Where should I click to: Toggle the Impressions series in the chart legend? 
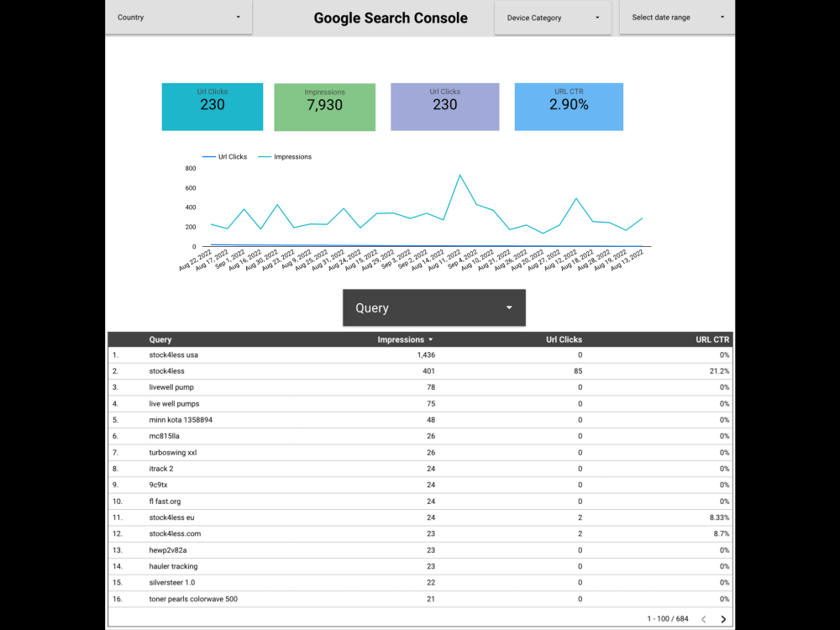click(284, 156)
